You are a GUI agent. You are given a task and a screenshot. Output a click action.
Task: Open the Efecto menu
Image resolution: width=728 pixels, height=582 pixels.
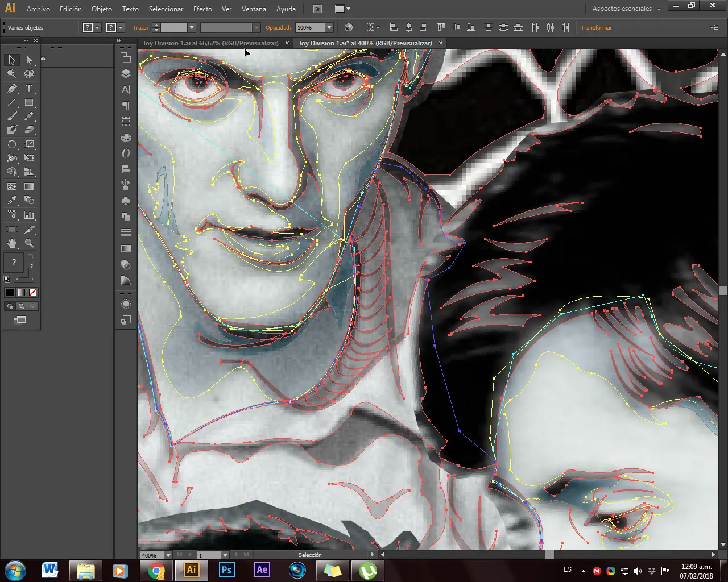coord(202,9)
